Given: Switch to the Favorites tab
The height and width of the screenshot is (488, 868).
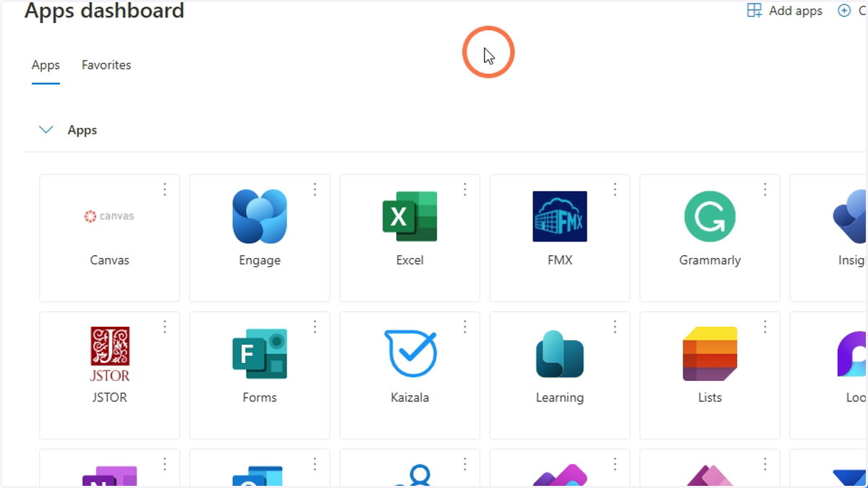Looking at the screenshot, I should pos(106,65).
